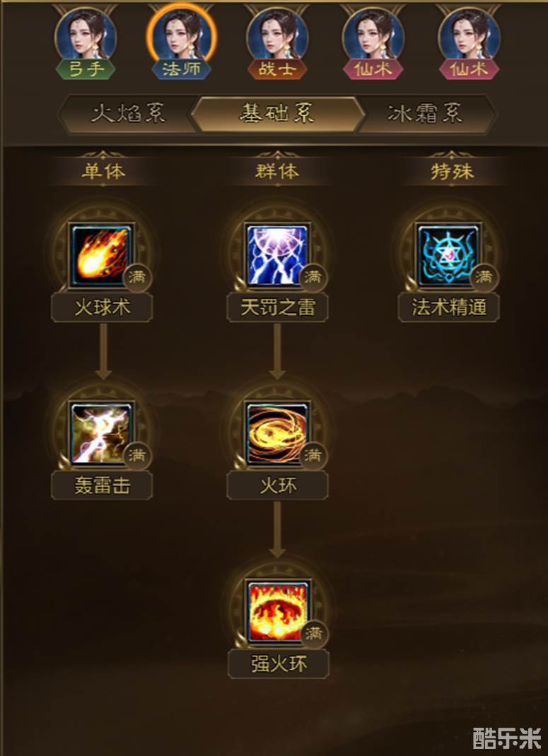Click the 满 badge on 法术精通
This screenshot has width=548, height=756.
(x=484, y=277)
